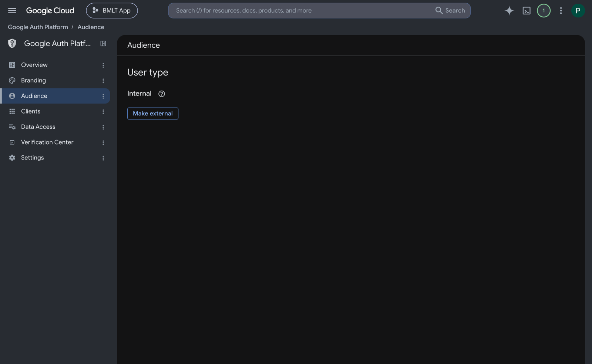592x364 pixels.
Task: Click the Make external button
Action: [x=153, y=114]
